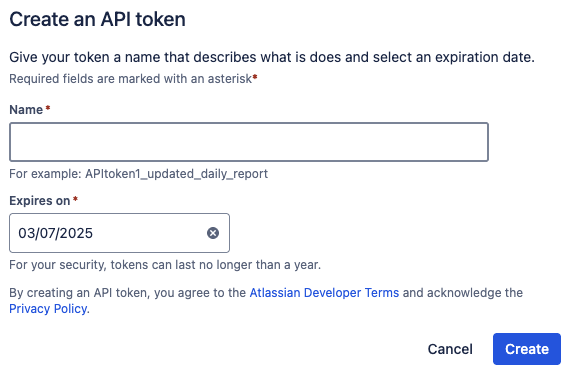This screenshot has width=570, height=375.
Task: Click the Expires on field label
Action: coord(40,201)
